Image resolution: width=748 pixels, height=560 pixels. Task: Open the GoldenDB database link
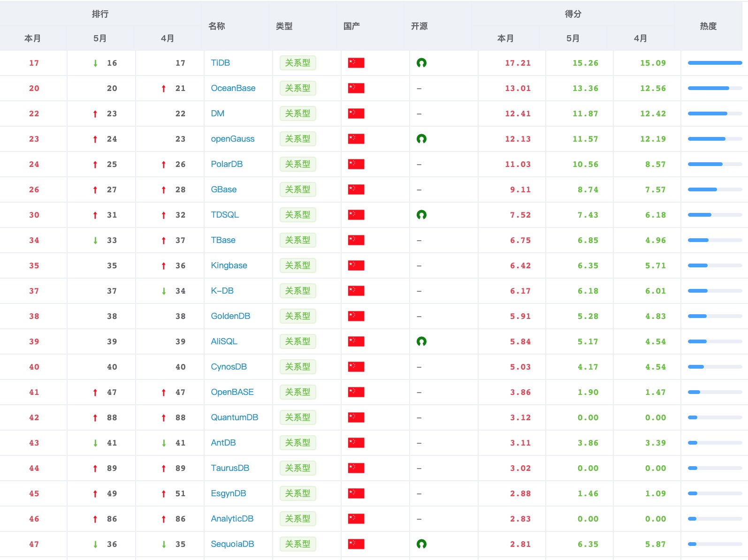click(x=230, y=316)
